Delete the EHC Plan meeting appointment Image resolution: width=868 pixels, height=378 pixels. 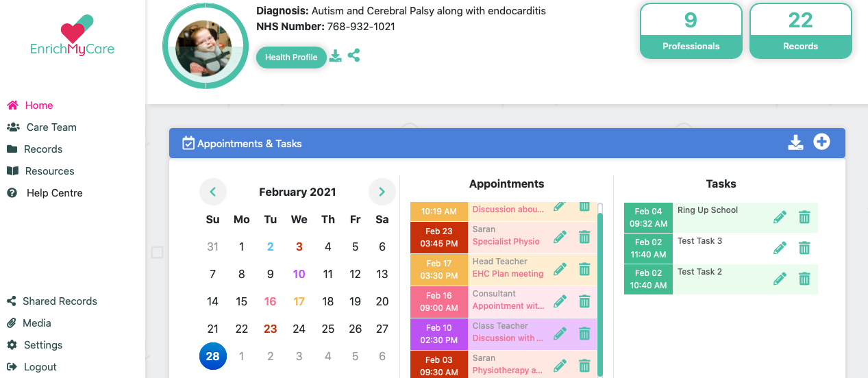tap(584, 269)
